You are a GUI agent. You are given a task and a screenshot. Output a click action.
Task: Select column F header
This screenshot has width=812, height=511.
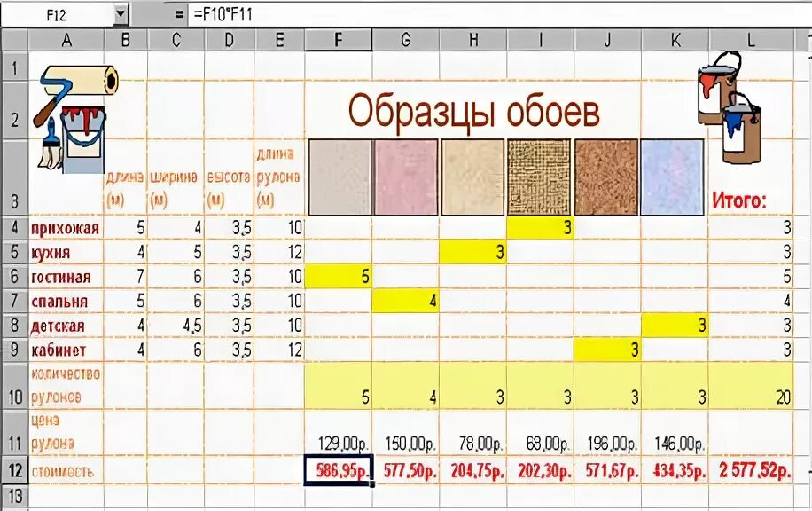tap(339, 36)
